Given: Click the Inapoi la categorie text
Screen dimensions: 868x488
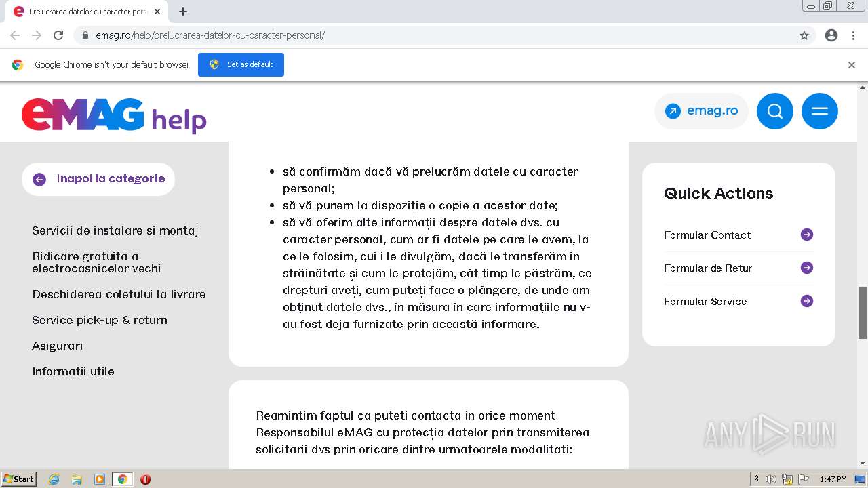Looking at the screenshot, I should click(x=111, y=178).
